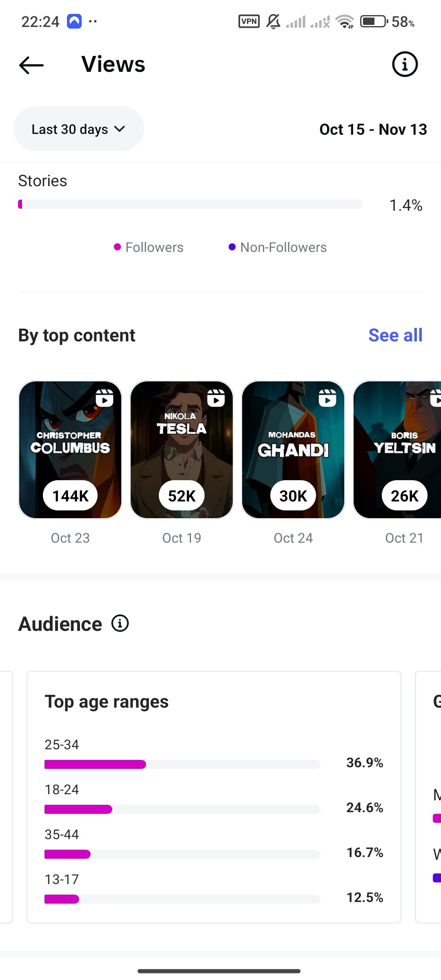Click See all top content link
This screenshot has height=980, width=441.
click(x=395, y=335)
